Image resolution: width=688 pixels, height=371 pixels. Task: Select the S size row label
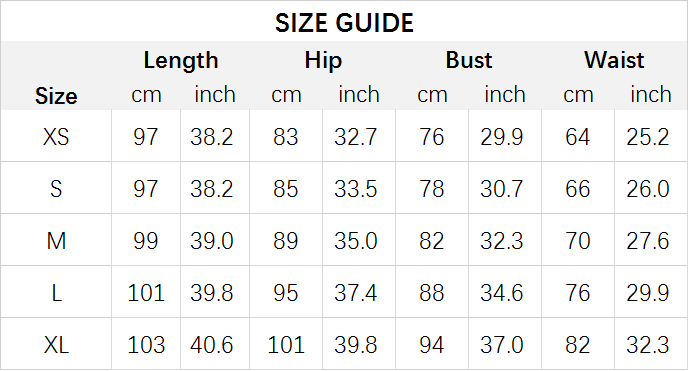pos(56,189)
